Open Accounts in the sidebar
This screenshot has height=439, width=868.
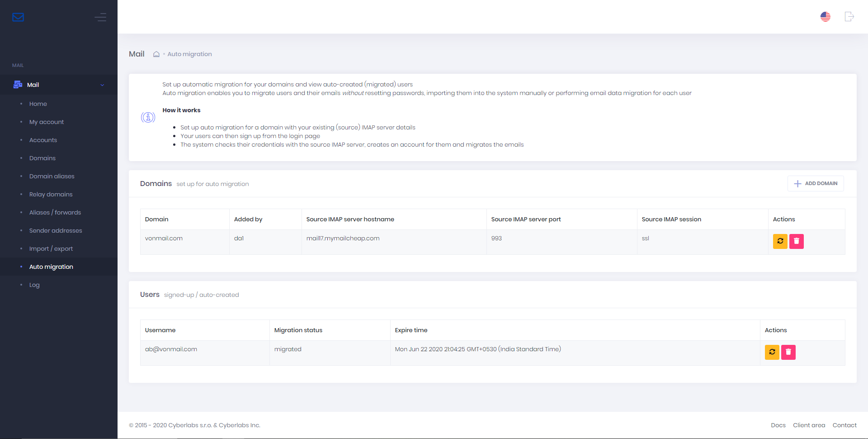coord(43,140)
